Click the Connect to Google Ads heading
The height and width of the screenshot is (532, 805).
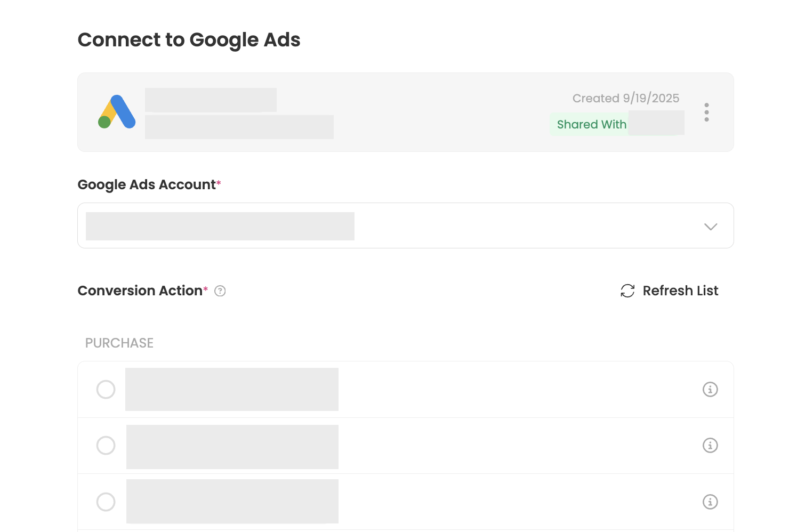click(x=189, y=40)
